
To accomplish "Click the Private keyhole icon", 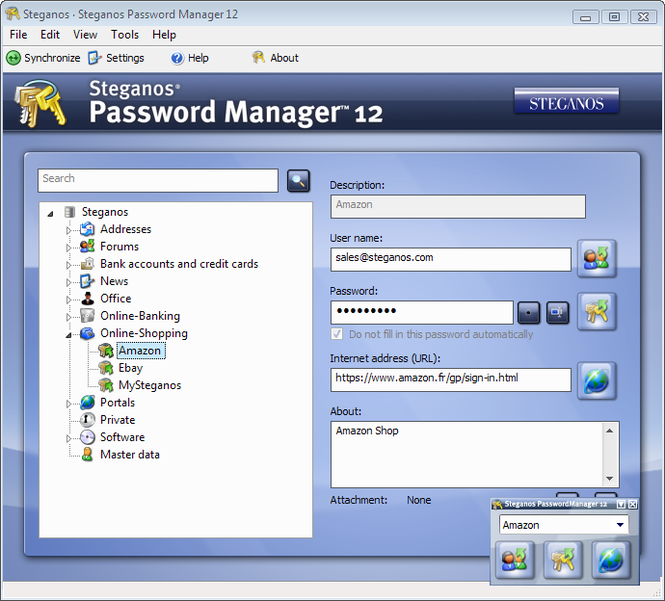I will (x=87, y=419).
